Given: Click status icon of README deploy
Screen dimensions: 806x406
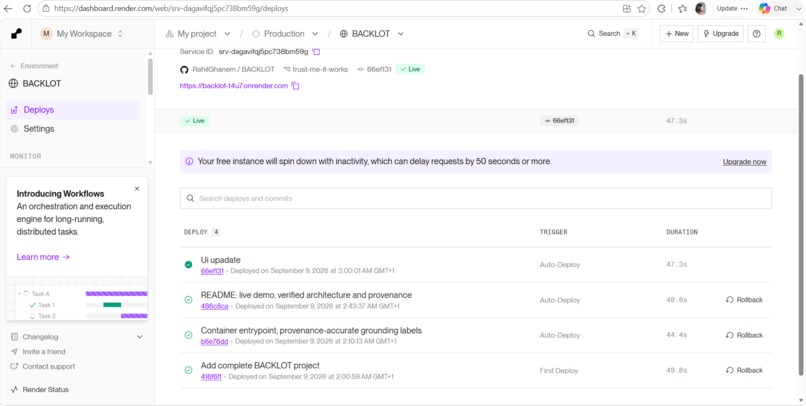Looking at the screenshot, I should click(x=189, y=300).
